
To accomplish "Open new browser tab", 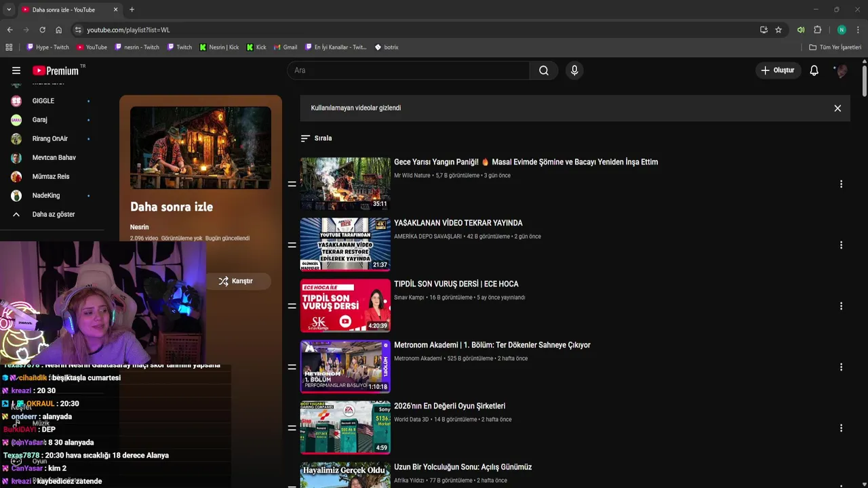I will pos(132,9).
